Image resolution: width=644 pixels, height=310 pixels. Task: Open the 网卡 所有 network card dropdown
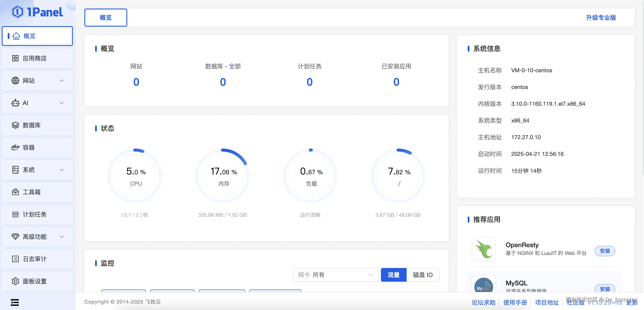coord(335,275)
